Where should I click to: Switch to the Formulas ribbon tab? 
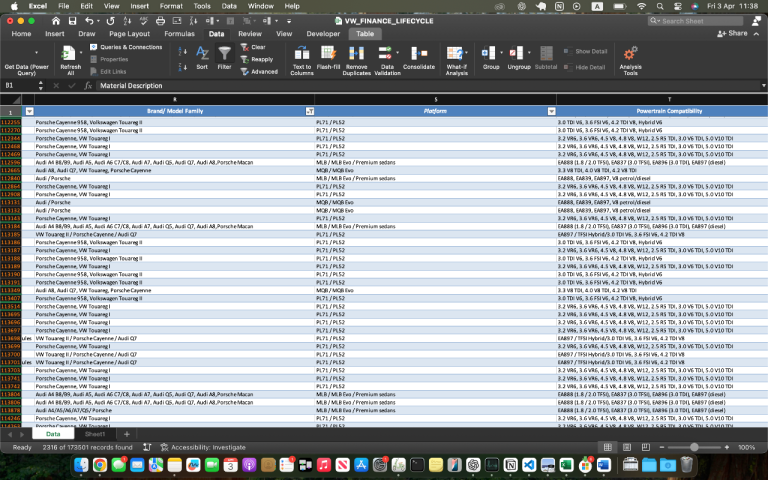point(179,33)
